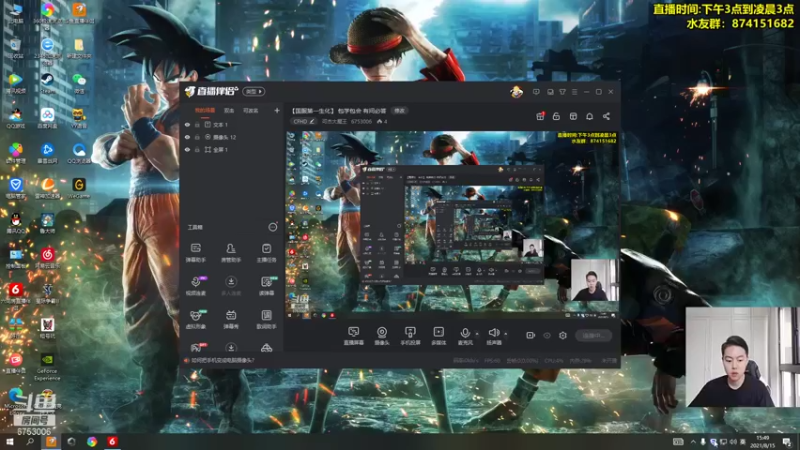This screenshot has height=450, width=800.
Task: Open the 虚拟形象 tool
Action: point(195,319)
